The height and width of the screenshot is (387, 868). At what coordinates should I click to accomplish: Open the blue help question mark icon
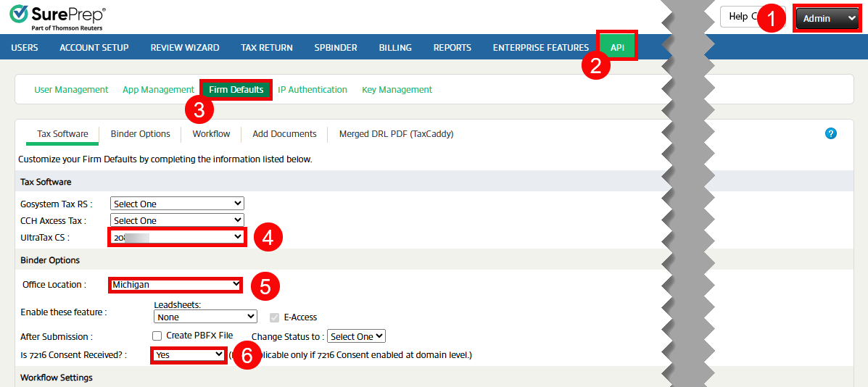(831, 133)
